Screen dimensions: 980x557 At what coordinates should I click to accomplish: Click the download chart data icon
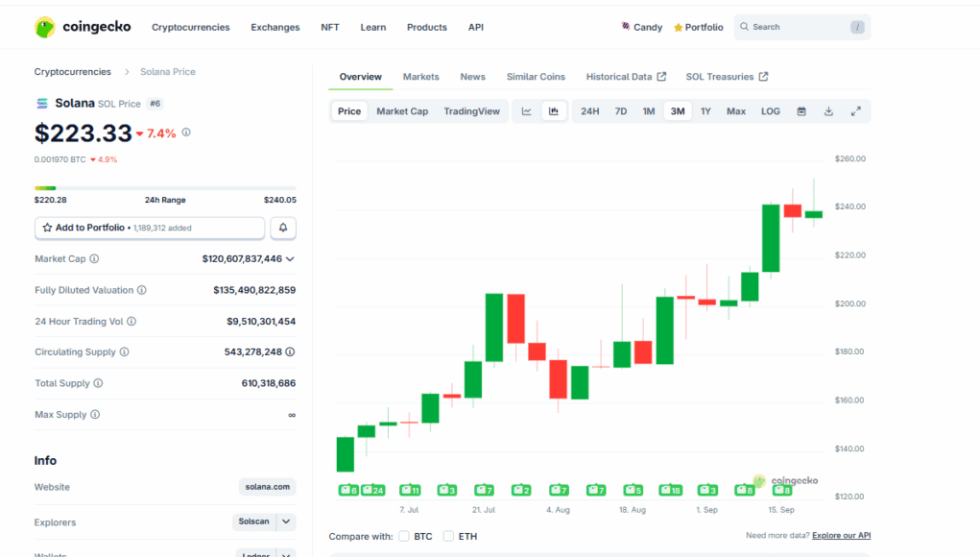(828, 111)
